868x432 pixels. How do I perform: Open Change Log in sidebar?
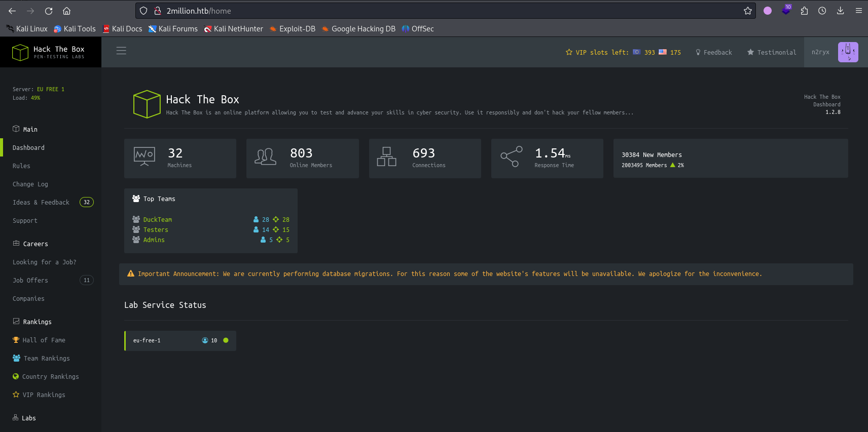tap(30, 184)
